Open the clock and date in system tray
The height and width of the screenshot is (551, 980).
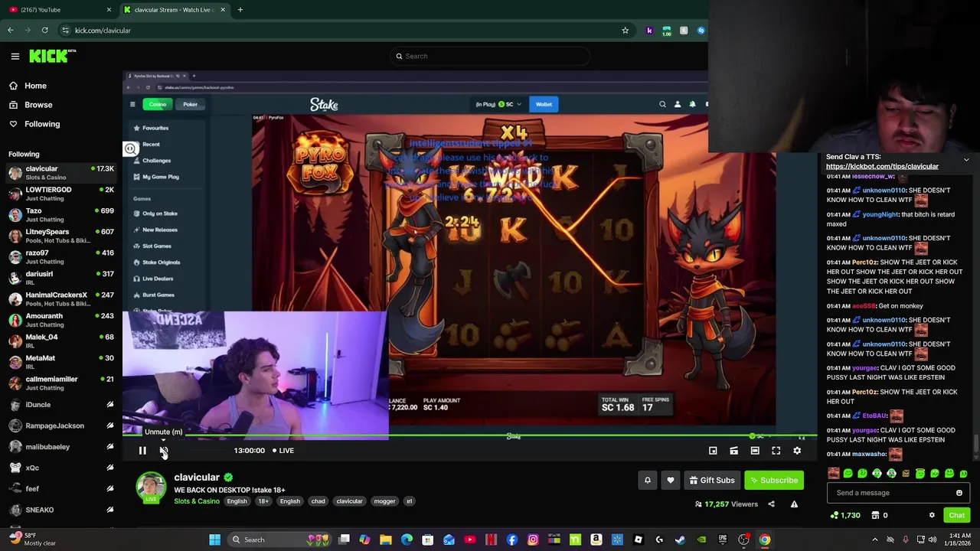pyautogui.click(x=959, y=540)
